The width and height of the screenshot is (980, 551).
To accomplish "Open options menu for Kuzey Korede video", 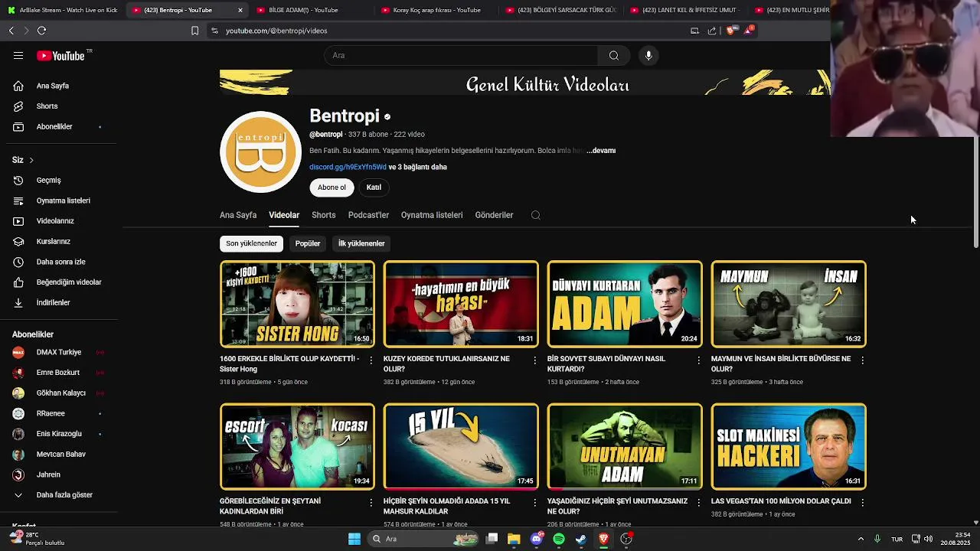I will point(535,360).
